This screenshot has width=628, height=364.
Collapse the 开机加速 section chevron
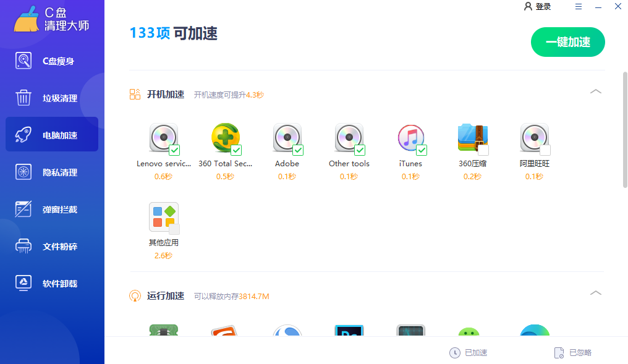596,91
